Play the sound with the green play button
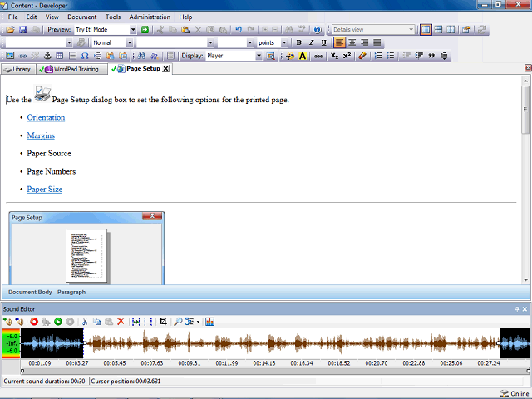 [58, 322]
